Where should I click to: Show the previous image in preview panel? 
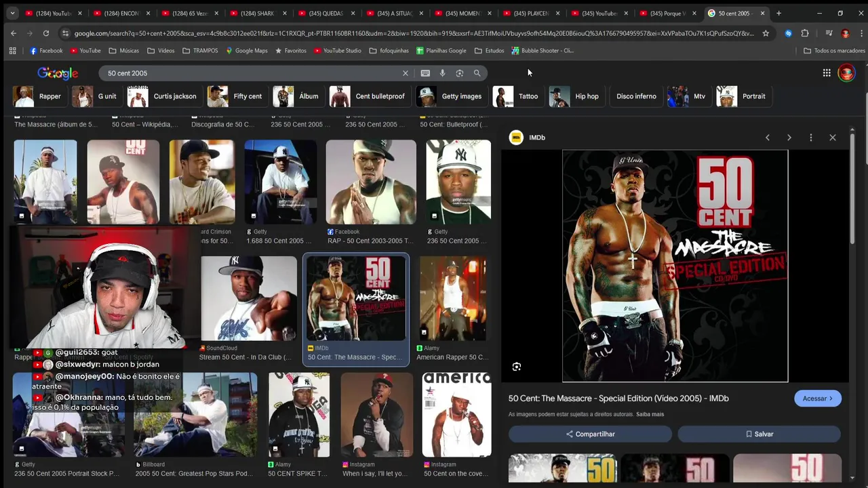click(768, 138)
